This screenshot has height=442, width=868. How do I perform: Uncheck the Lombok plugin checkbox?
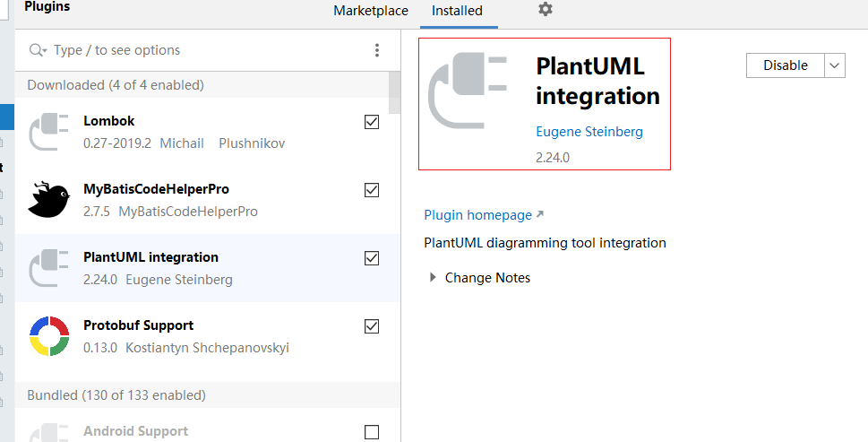tap(372, 122)
